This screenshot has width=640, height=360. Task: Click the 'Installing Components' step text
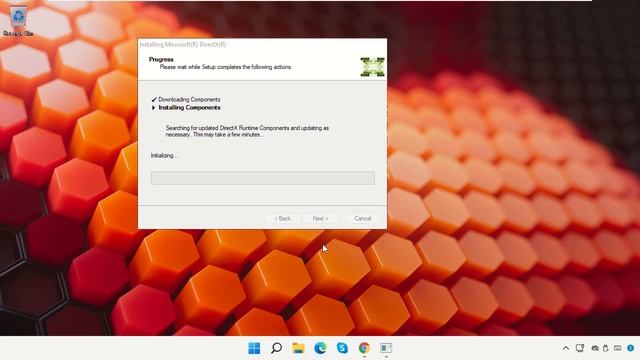click(x=189, y=108)
